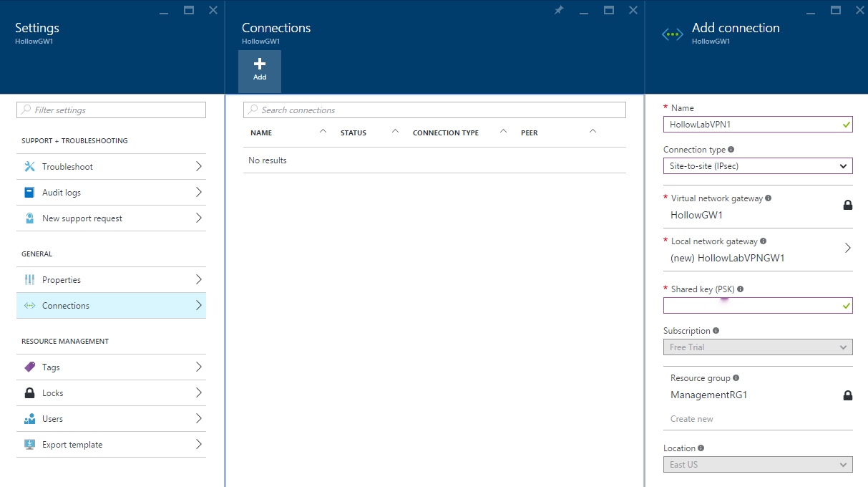The width and height of the screenshot is (868, 487).
Task: Open Tags settings item
Action: click(x=111, y=367)
